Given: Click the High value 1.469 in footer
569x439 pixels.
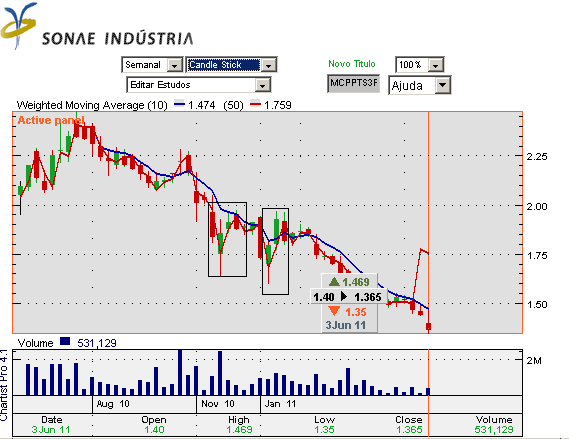Looking at the screenshot, I should pyautogui.click(x=239, y=430).
